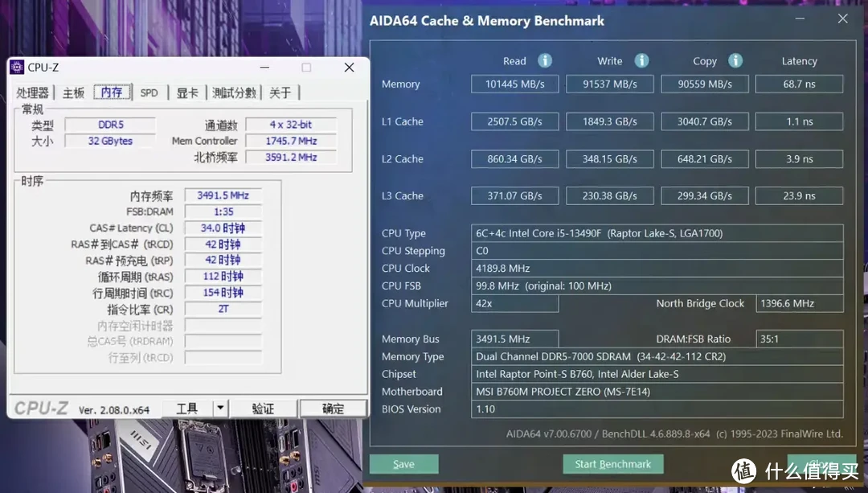Click the Start Benchmark button
The width and height of the screenshot is (868, 493).
(x=612, y=464)
